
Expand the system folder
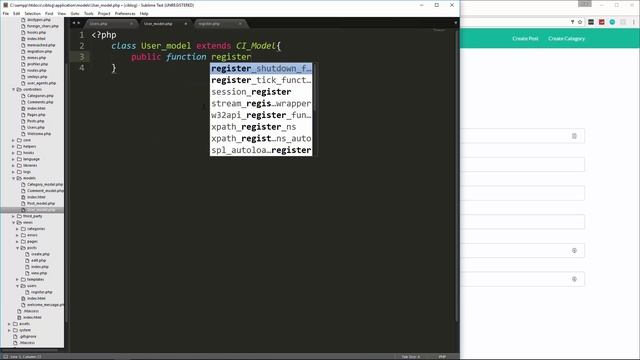pos(9,330)
